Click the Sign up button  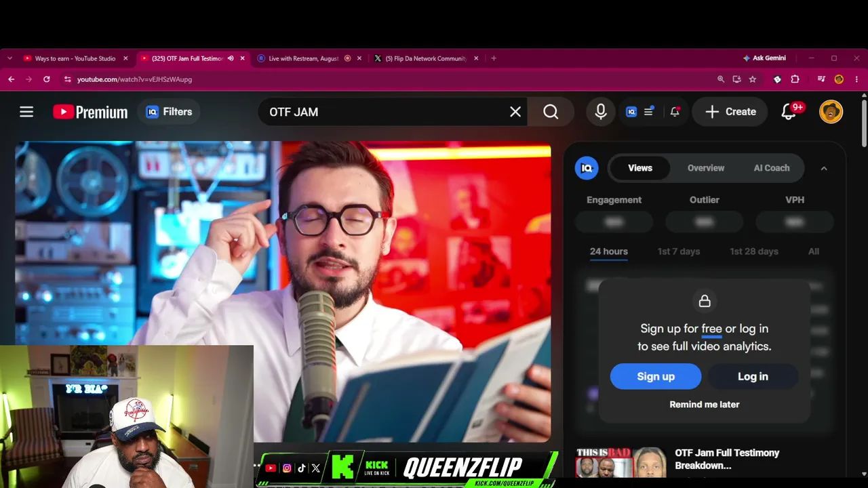[x=656, y=376]
